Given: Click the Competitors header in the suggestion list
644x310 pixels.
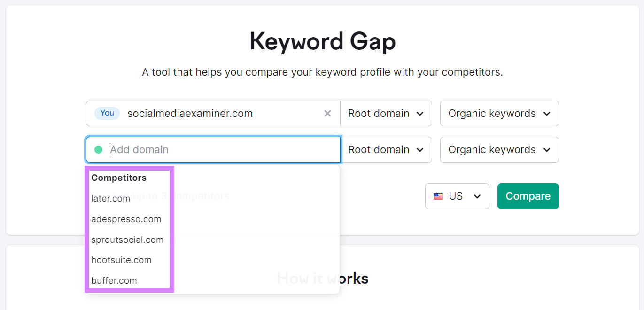Looking at the screenshot, I should tap(118, 178).
